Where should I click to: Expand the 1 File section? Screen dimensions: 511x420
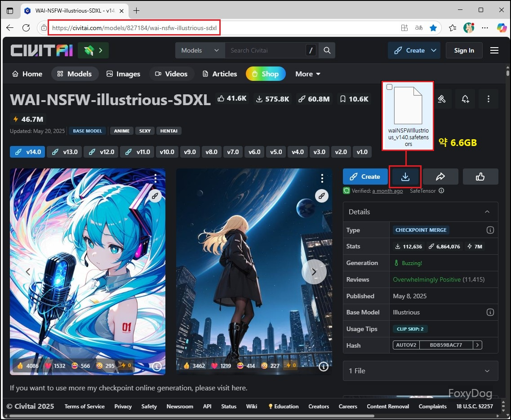(x=420, y=371)
